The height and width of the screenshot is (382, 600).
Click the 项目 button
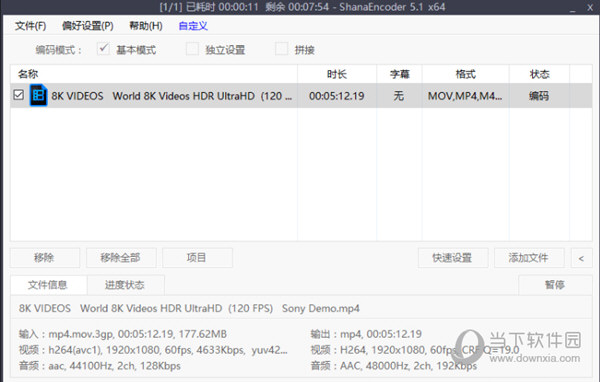197,258
